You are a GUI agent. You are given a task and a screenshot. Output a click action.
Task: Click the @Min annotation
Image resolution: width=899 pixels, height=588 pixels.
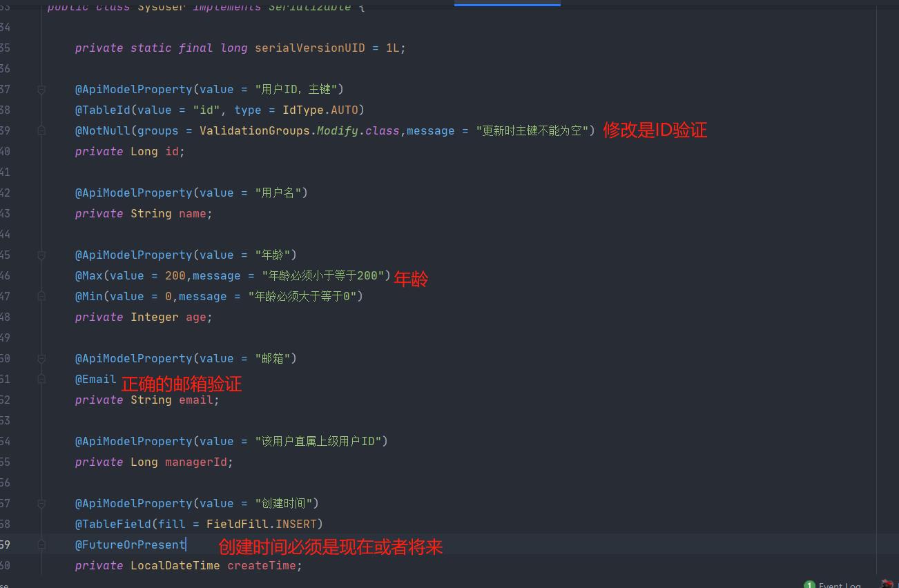click(x=89, y=296)
